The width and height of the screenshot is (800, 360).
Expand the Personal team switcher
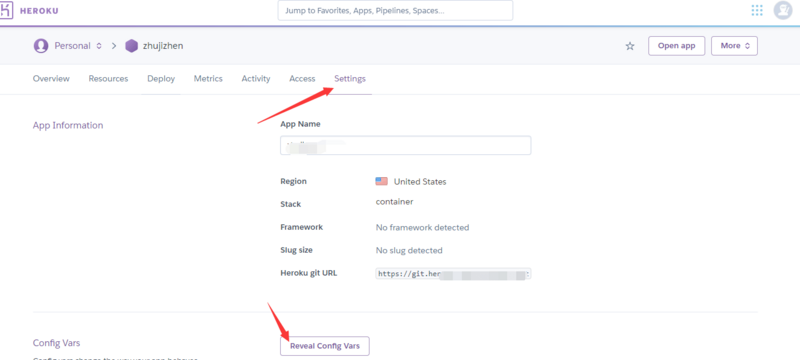78,46
